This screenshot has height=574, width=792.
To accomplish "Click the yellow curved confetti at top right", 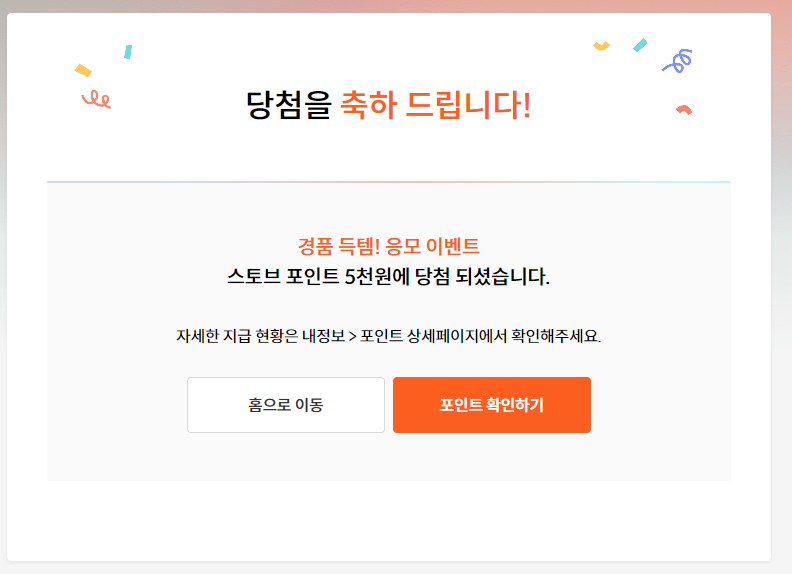I will click(x=602, y=46).
